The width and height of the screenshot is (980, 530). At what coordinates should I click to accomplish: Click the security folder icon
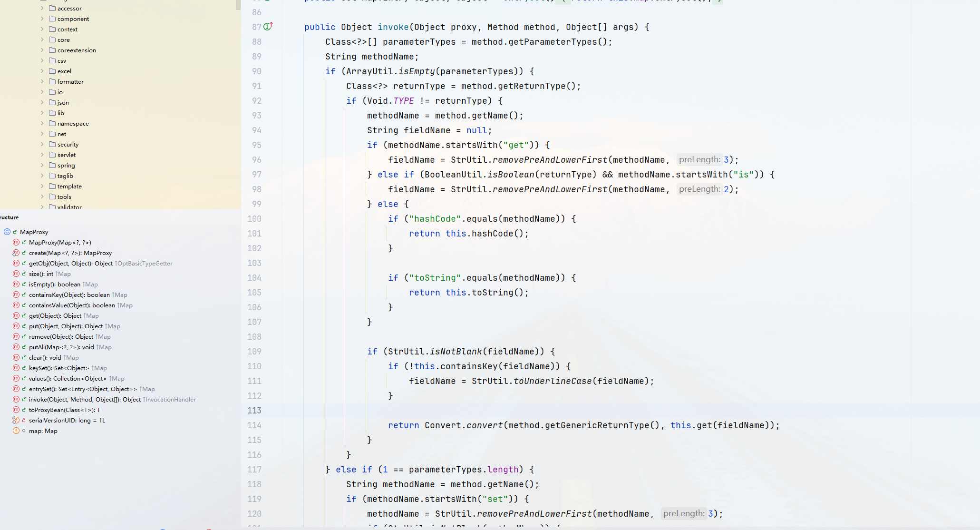click(52, 144)
